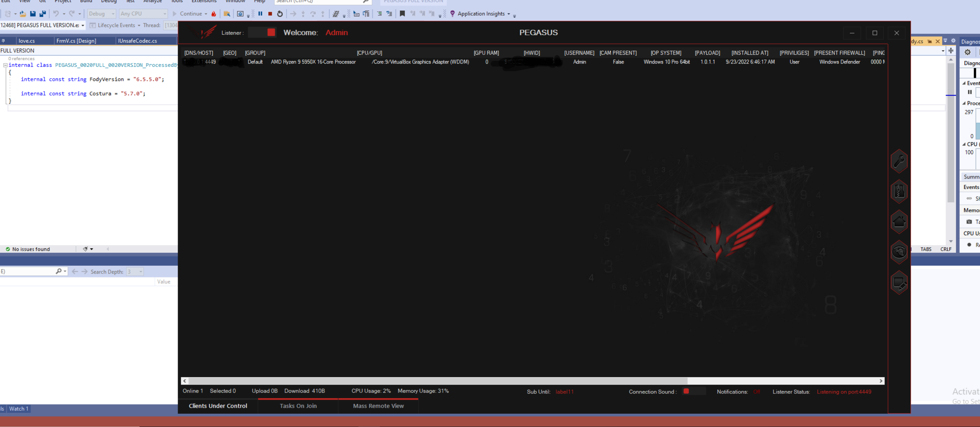The height and width of the screenshot is (427, 980).
Task: Click the Show Next Statement arrow icon
Action: [x=293, y=14]
